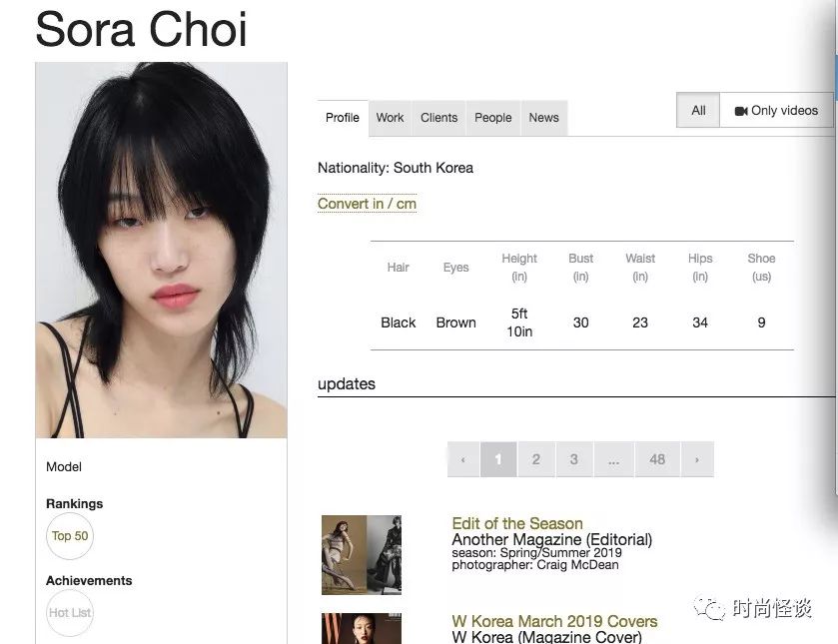Viewport: 838px width, 644px height.
Task: Switch to the People tab
Action: tap(492, 118)
